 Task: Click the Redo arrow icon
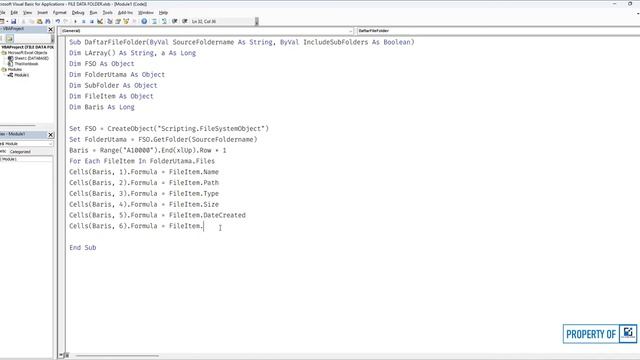point(66,21)
